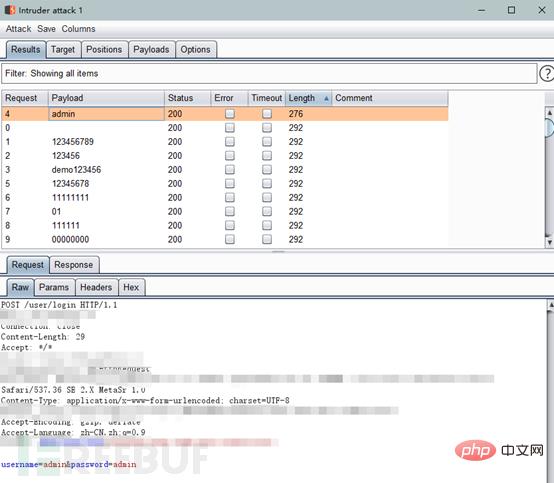The image size is (554, 483).
Task: Click the Length column sort arrow
Action: [326, 99]
